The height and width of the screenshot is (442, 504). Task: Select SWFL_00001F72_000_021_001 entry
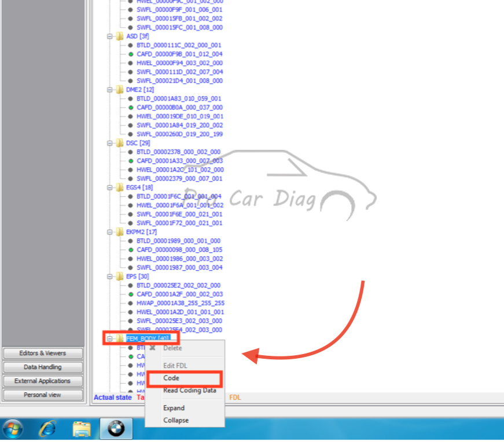179,223
